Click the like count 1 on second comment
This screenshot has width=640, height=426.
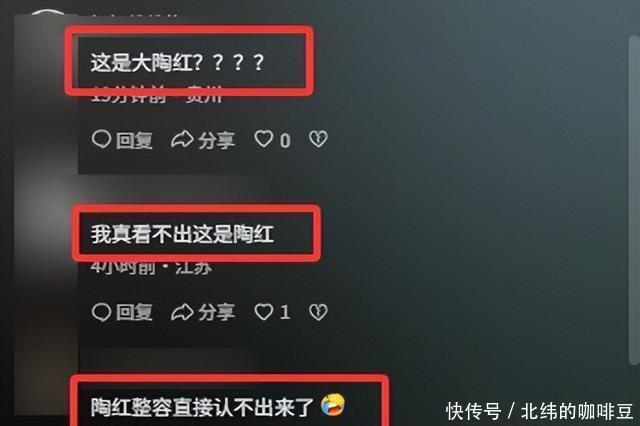(x=285, y=313)
